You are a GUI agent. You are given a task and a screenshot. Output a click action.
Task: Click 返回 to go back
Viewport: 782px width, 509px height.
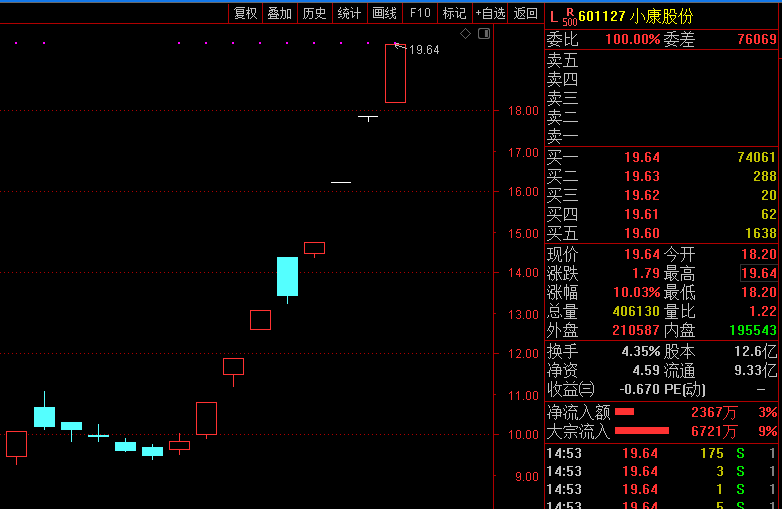pyautogui.click(x=526, y=13)
